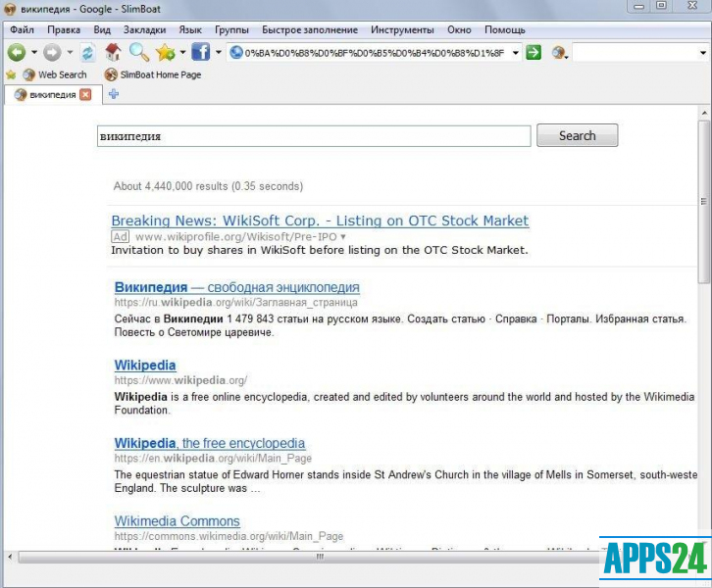Open the magnifying glass search tool

[139, 52]
